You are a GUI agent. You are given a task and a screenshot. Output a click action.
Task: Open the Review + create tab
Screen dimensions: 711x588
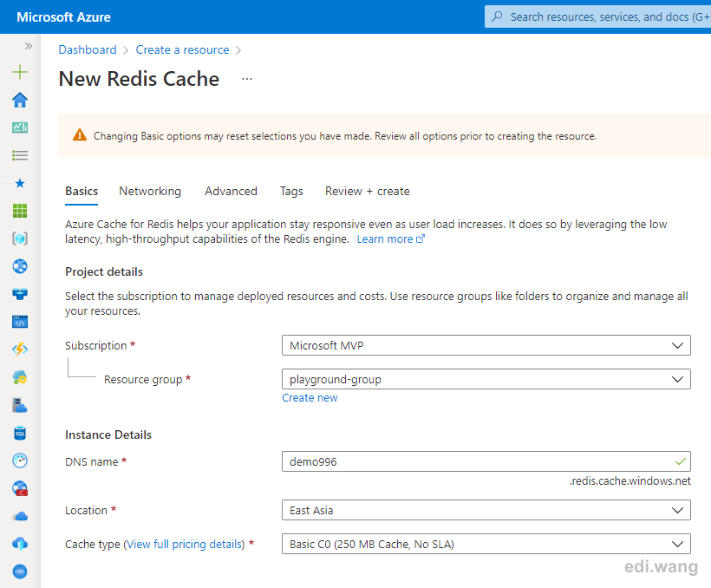pyautogui.click(x=368, y=192)
